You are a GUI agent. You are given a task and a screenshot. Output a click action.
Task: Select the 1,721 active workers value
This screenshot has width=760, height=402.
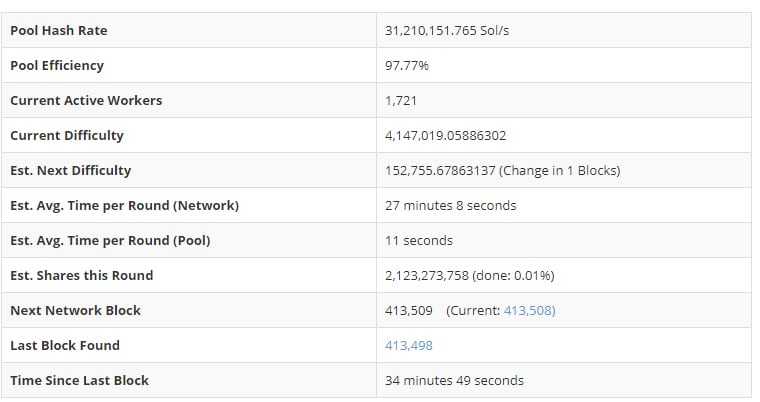click(401, 100)
